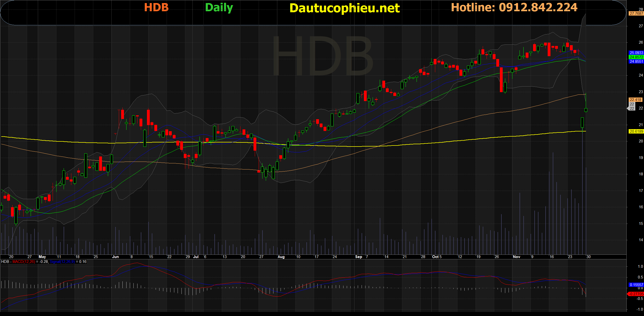Click the Daily timeframe label
The image size is (644, 316).
click(x=219, y=8)
